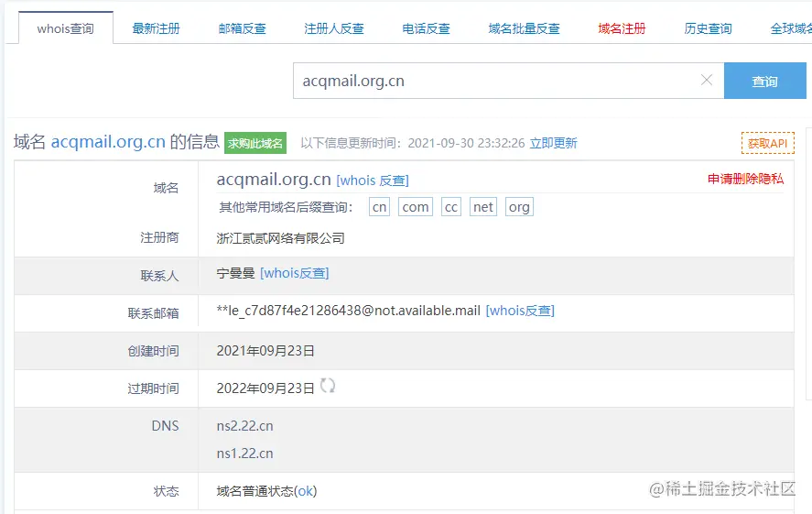Select DNS entry ns2.22.cn
This screenshot has height=514, width=812.
tap(245, 426)
